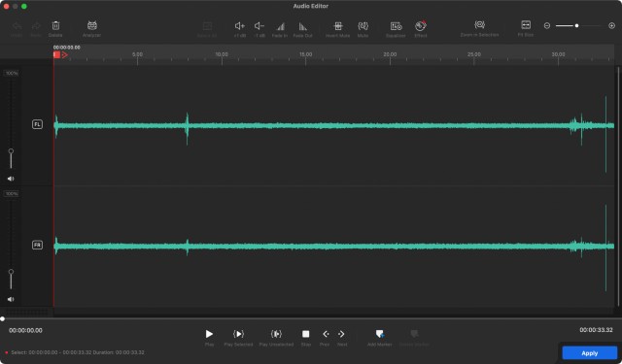Click the Delete trash icon
Screen dimensions: 622x364
(55, 26)
